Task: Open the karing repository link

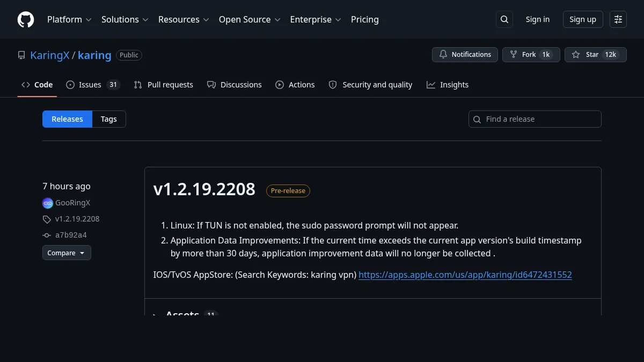Action: tap(94, 55)
